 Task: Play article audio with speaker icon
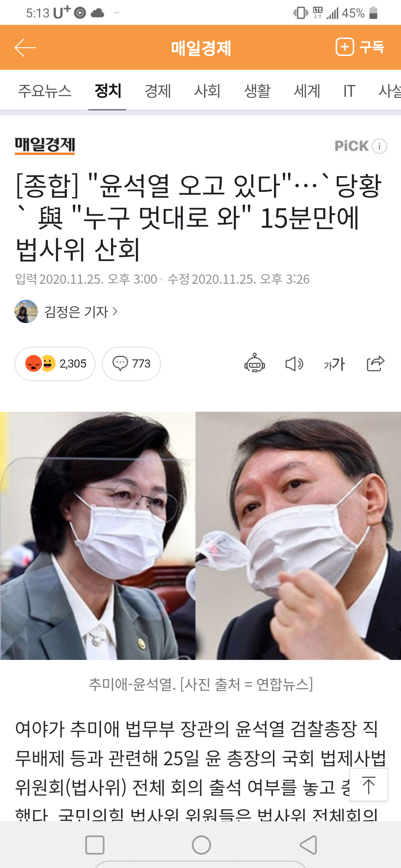click(x=294, y=364)
